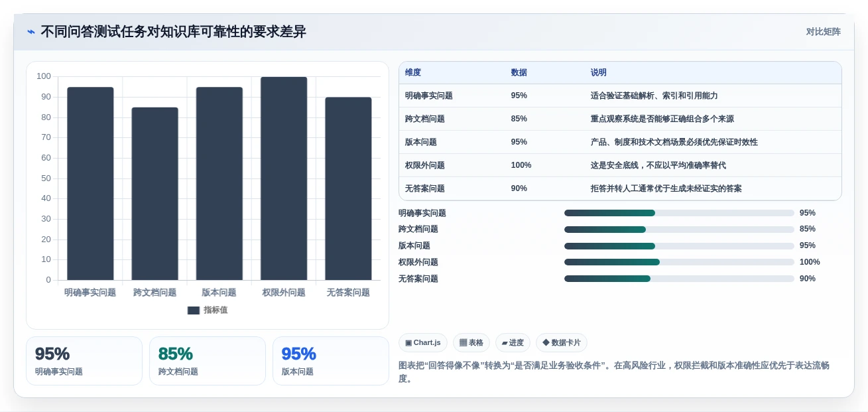The image size is (868, 412).
Task: Open the 95% 版本问题 stat card
Action: coord(331,361)
